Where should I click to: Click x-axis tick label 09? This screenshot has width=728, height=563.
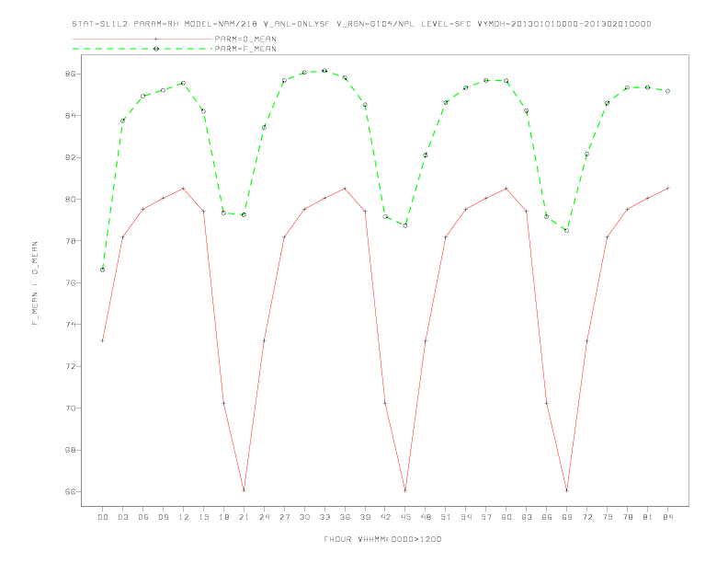pyautogui.click(x=164, y=517)
